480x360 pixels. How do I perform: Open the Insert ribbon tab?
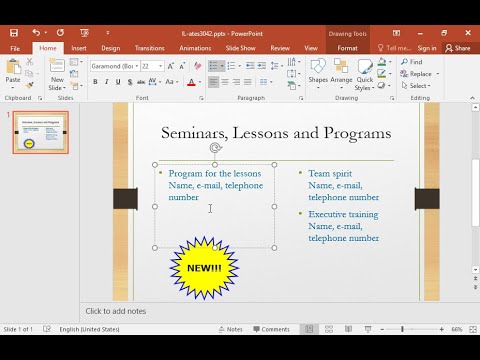point(79,48)
